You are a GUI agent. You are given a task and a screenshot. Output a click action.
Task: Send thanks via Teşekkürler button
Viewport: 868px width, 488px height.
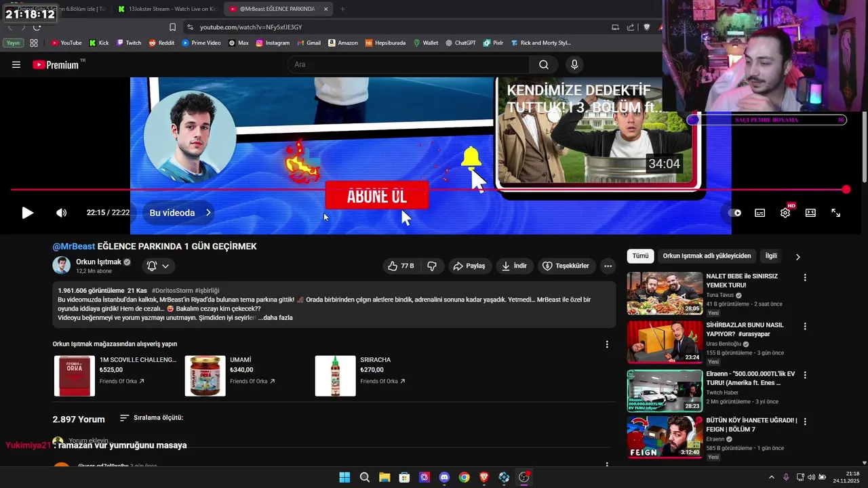pos(568,266)
